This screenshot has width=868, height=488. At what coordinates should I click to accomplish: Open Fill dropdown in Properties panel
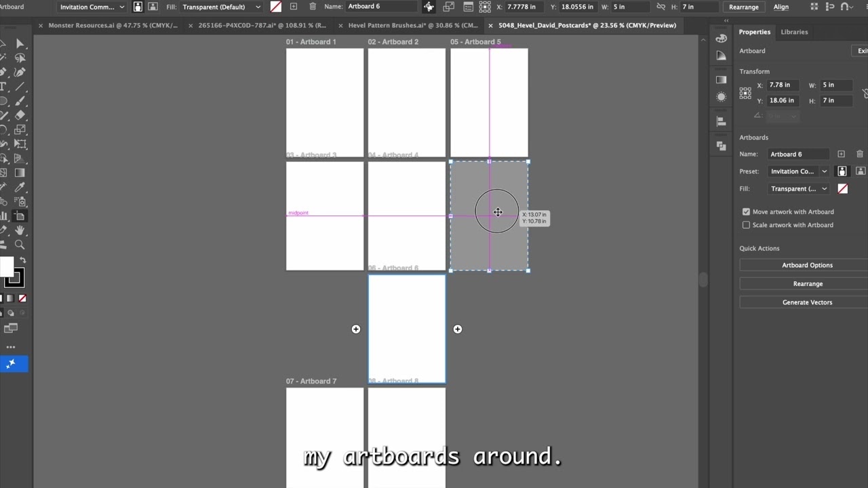799,189
